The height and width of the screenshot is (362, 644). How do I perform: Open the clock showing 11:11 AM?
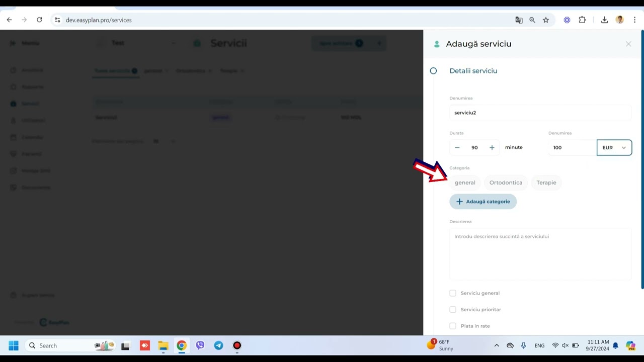[597, 345]
